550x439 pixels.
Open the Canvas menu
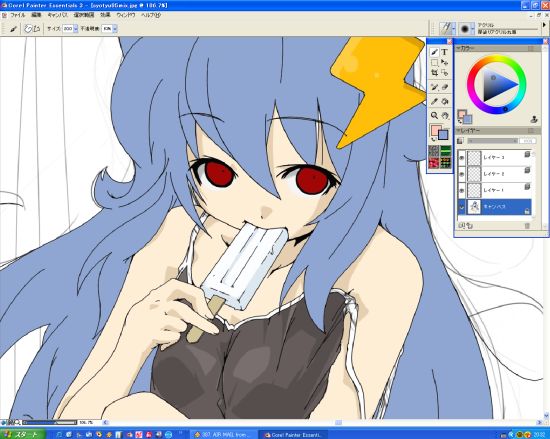tap(57, 15)
